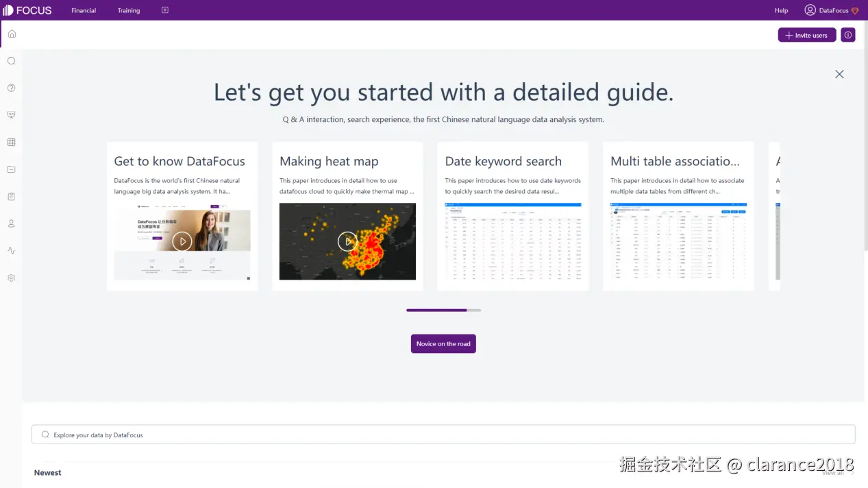Click the info icon next to Invite users
The image size is (868, 488).
coord(848,35)
